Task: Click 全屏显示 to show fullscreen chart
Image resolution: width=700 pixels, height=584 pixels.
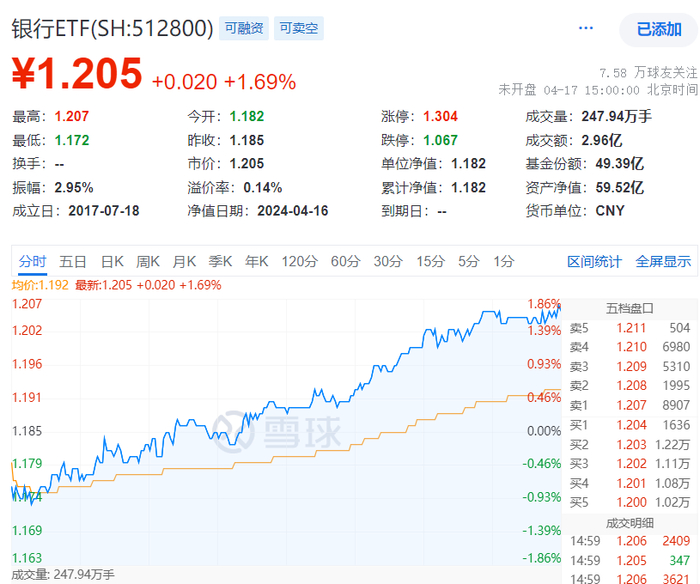Action: tap(663, 261)
